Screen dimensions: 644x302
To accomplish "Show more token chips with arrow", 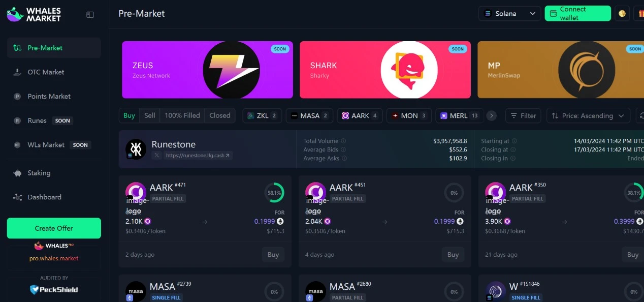I will point(491,116).
